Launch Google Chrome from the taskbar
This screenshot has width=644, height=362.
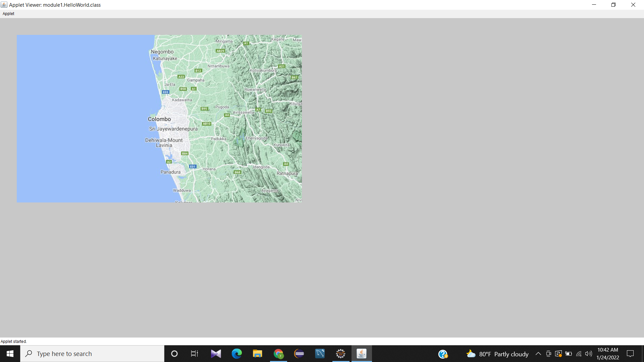[x=279, y=354]
